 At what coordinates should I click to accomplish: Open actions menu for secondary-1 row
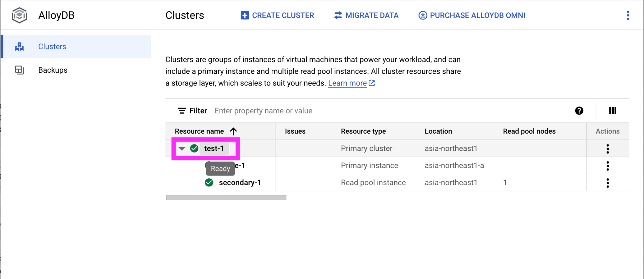tap(608, 183)
